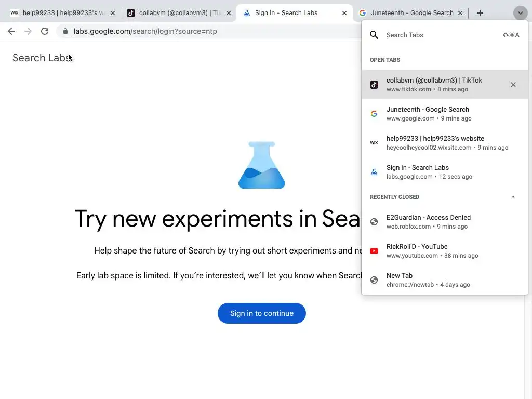
Task: Open Juneteenth - Google Search from the open tabs list
Action: tap(445, 114)
